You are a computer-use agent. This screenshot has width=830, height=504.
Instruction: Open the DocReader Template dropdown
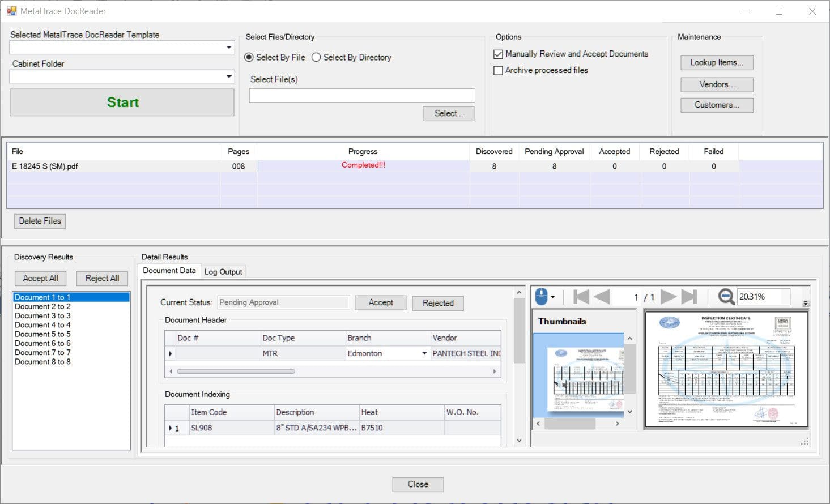coord(229,48)
